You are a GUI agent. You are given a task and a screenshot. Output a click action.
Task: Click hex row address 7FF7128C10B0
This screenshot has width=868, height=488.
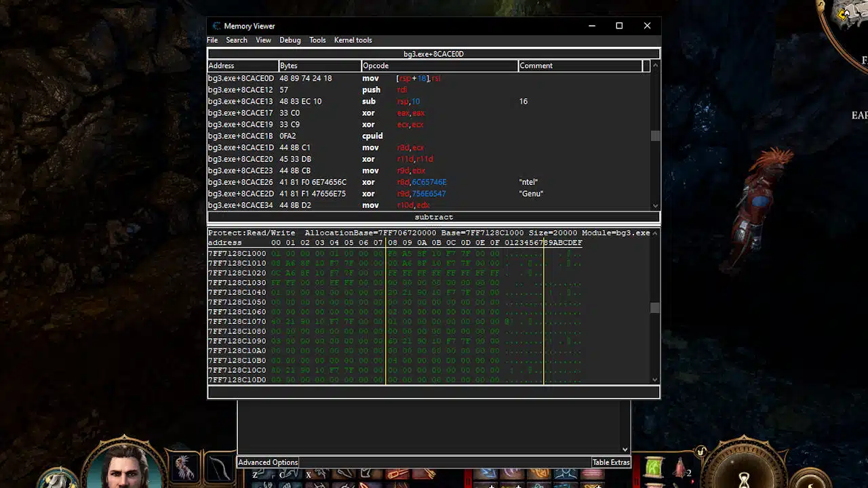pos(237,361)
